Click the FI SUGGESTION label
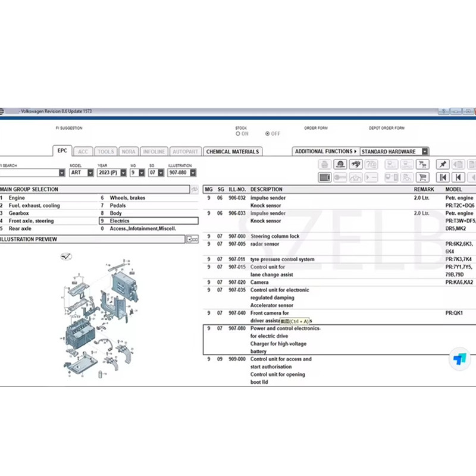The image size is (476, 476). (69, 128)
